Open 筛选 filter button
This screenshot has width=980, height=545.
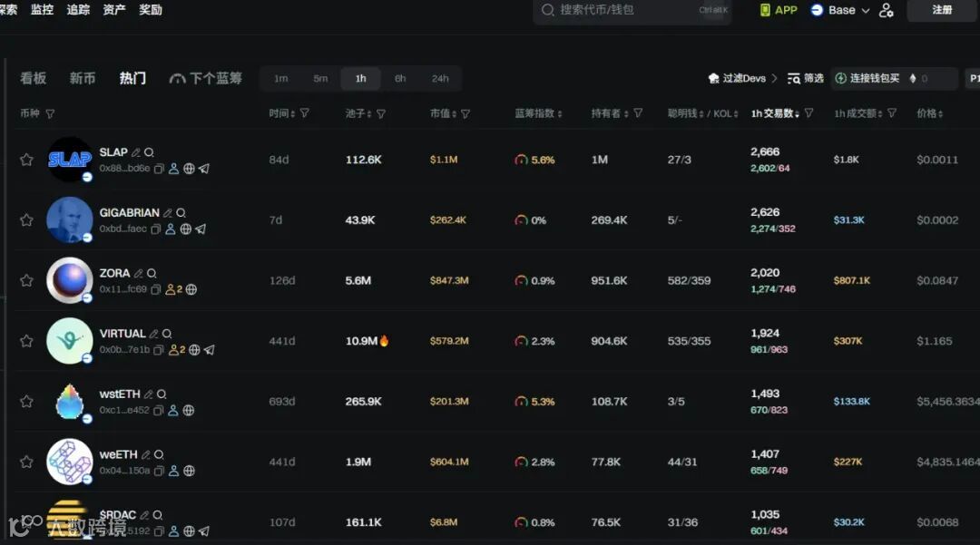[x=806, y=78]
